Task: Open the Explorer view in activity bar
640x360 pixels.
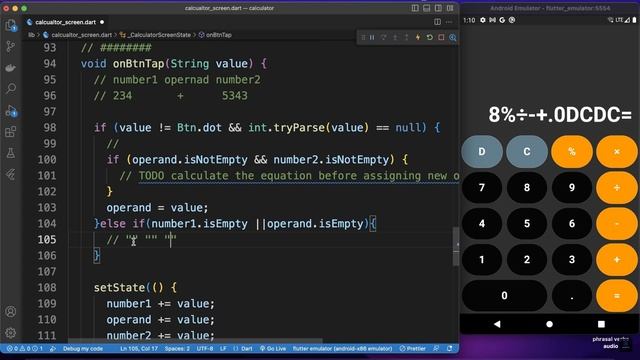Action: [11, 26]
